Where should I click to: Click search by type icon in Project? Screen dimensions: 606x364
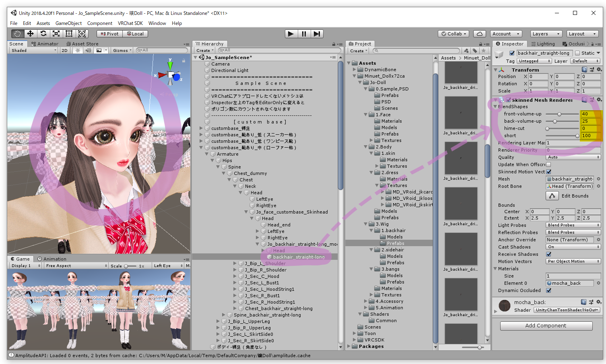tap(466, 51)
